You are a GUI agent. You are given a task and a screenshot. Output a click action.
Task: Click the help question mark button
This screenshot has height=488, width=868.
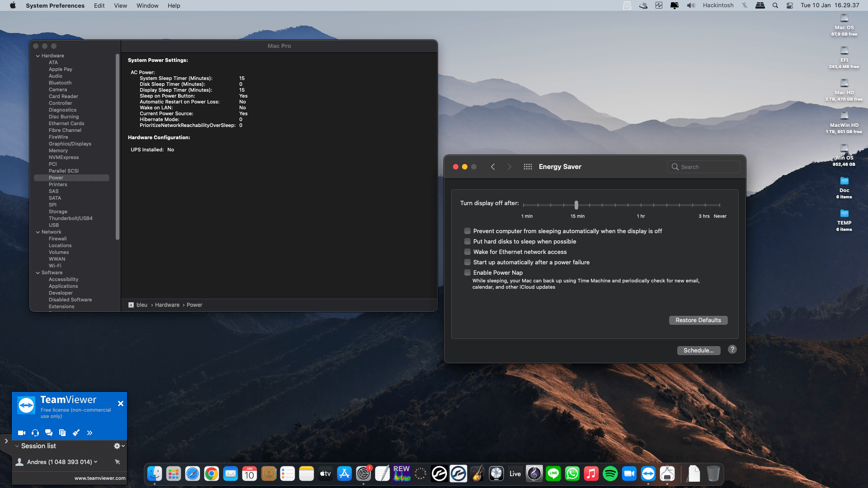click(732, 350)
